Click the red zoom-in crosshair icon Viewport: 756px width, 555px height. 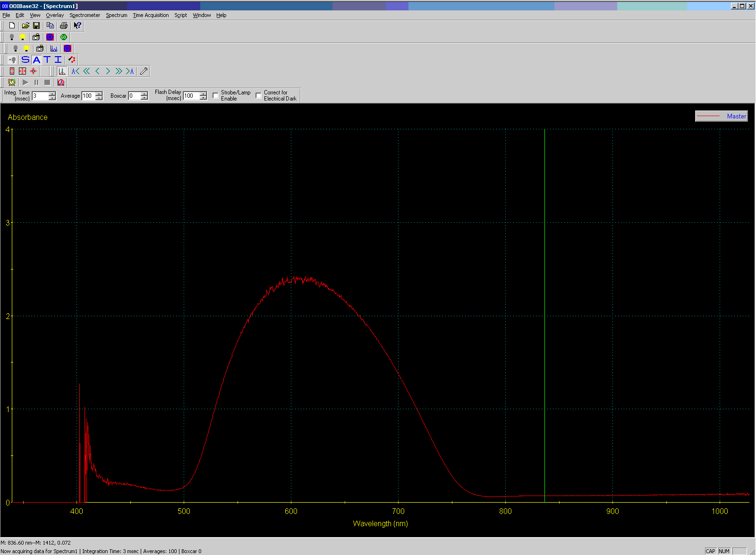coord(34,71)
